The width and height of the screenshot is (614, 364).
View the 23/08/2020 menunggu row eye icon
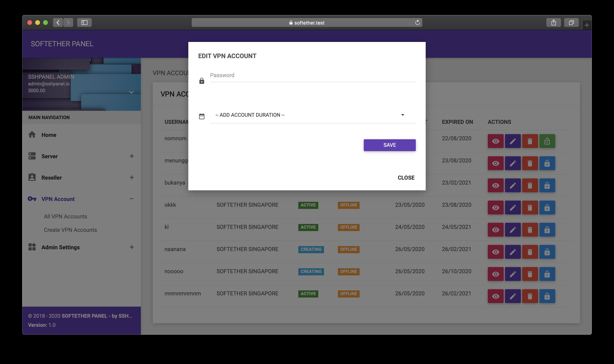[495, 163]
